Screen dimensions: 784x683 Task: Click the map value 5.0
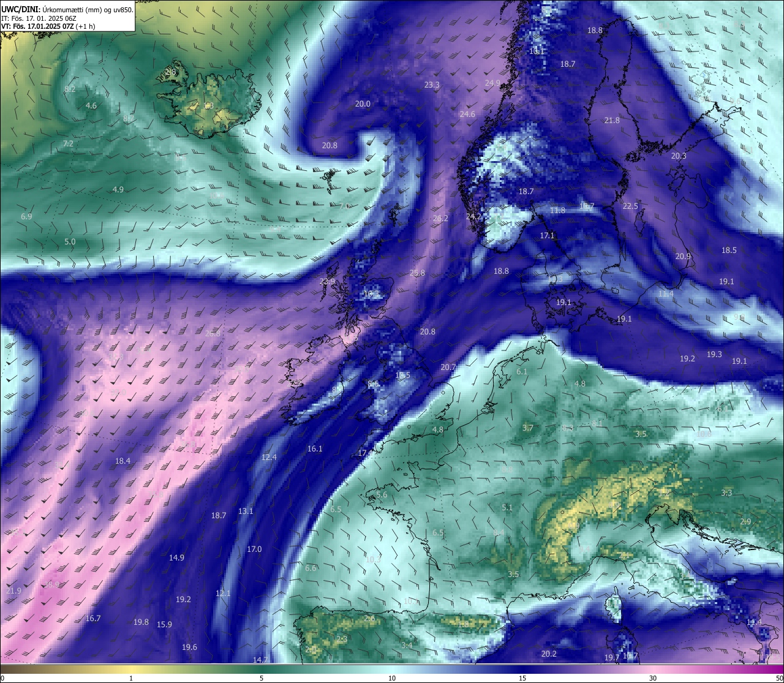70,242
